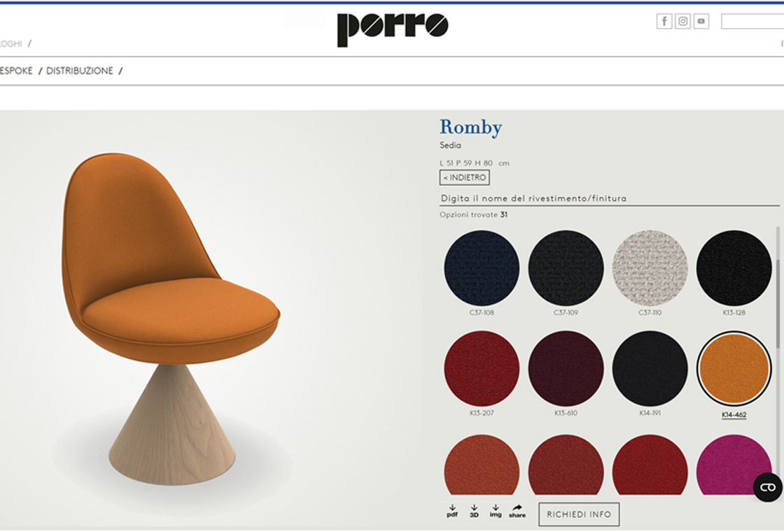
Task: Go back with the INDIETRO button
Action: [465, 178]
